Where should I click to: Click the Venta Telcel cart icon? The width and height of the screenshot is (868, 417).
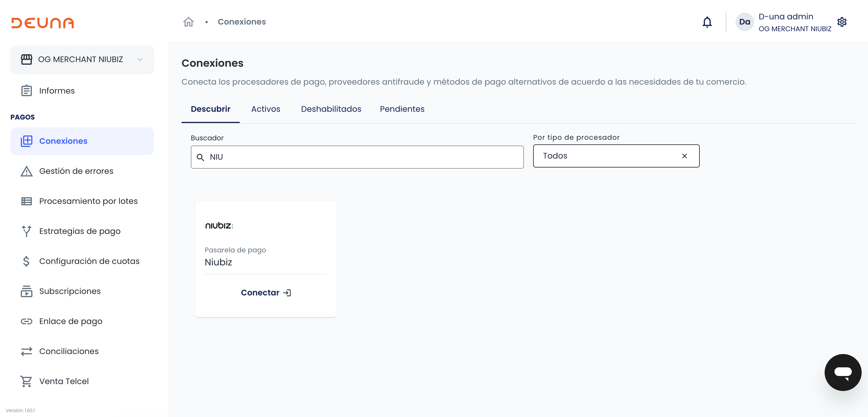point(26,381)
